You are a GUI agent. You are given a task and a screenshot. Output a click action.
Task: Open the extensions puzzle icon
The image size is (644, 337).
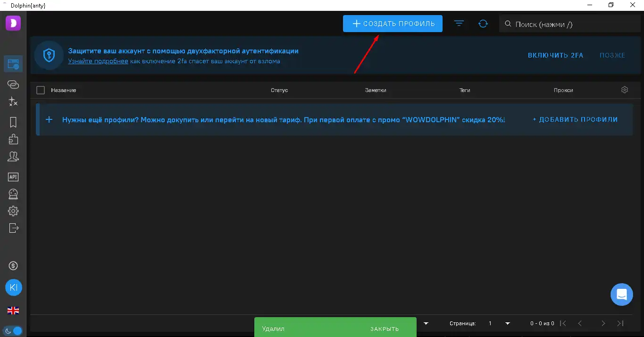pyautogui.click(x=13, y=139)
